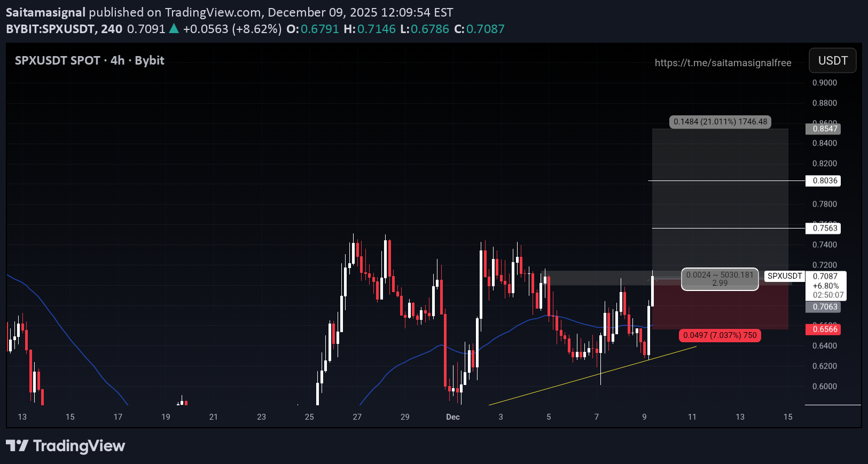This screenshot has height=464, width=868.
Task: Select the profit target label showing 21.011%
Action: 720,122
